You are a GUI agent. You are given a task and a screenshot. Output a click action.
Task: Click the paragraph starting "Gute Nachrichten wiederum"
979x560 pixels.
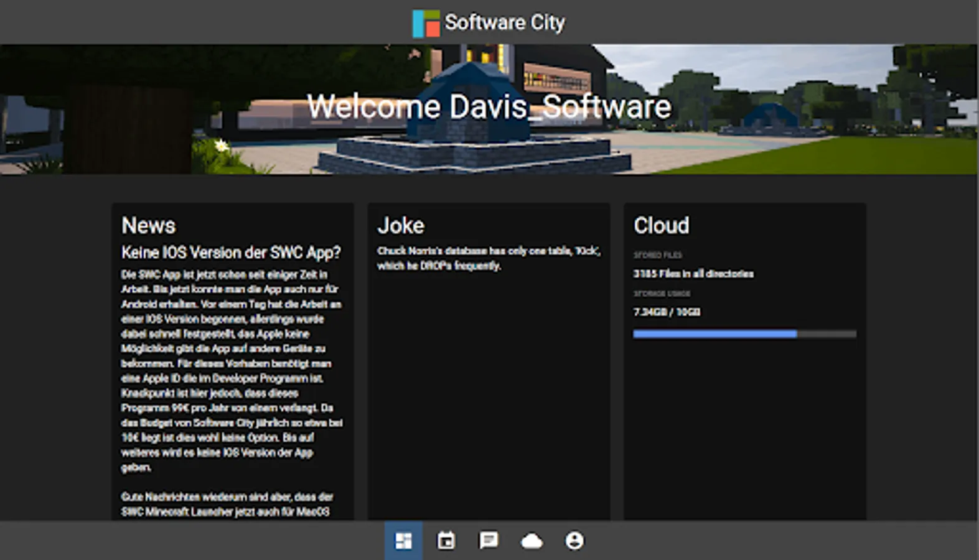coord(227,505)
